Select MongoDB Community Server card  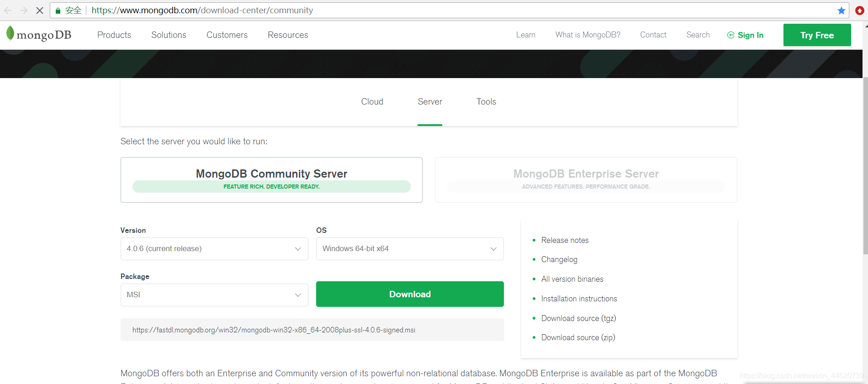(271, 180)
